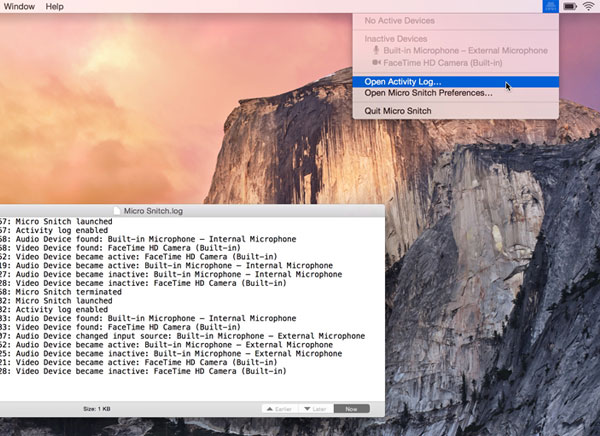
Task: Click the Audio Device became inactive External Microphone line
Action: pyautogui.click(x=171, y=354)
